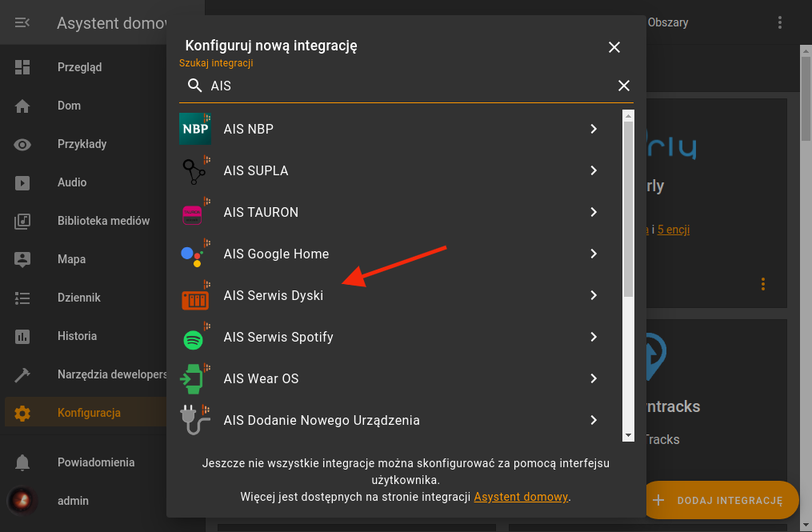
Task: Click the DODAJ INTEGRACJĘ button
Action: [x=720, y=501]
